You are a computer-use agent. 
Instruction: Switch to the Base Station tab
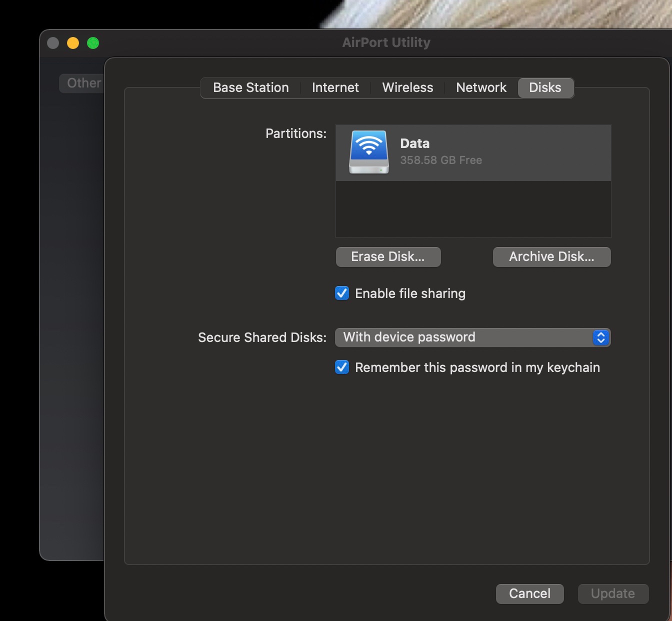click(x=251, y=87)
